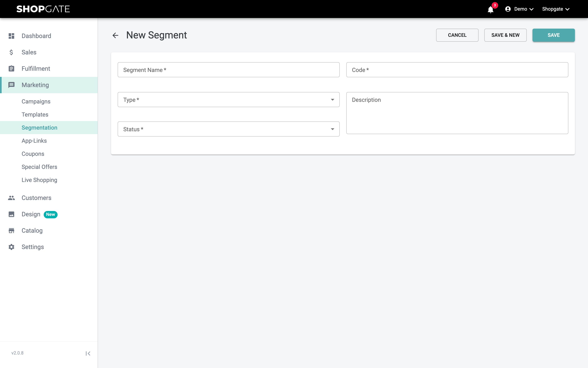Screen dimensions: 588x368
Task: Click the CANCEL button
Action: (x=457, y=35)
